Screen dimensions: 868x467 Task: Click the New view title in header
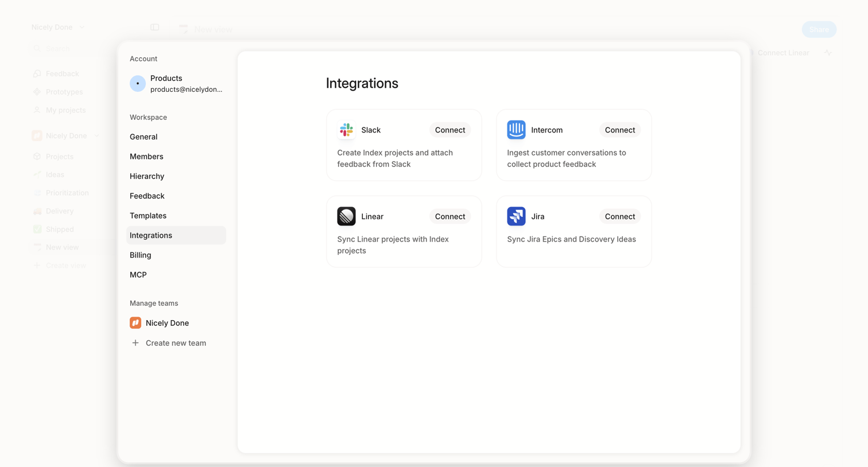(x=213, y=29)
